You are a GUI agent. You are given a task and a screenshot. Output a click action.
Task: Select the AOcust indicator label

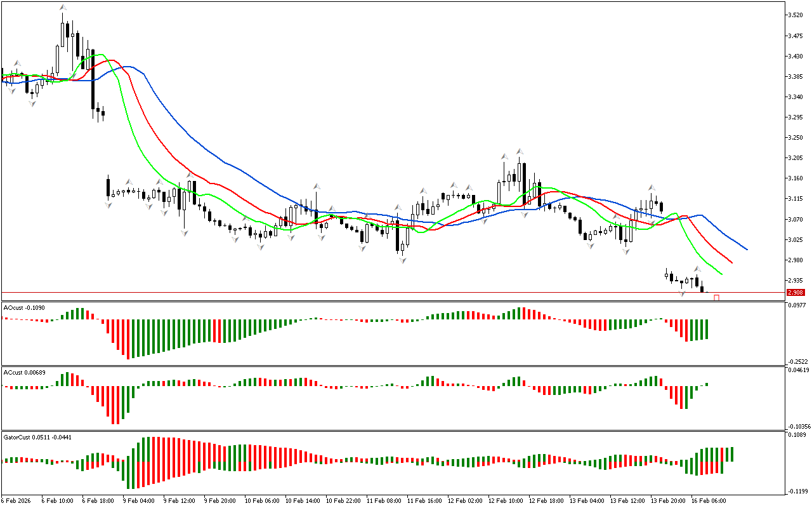point(22,307)
